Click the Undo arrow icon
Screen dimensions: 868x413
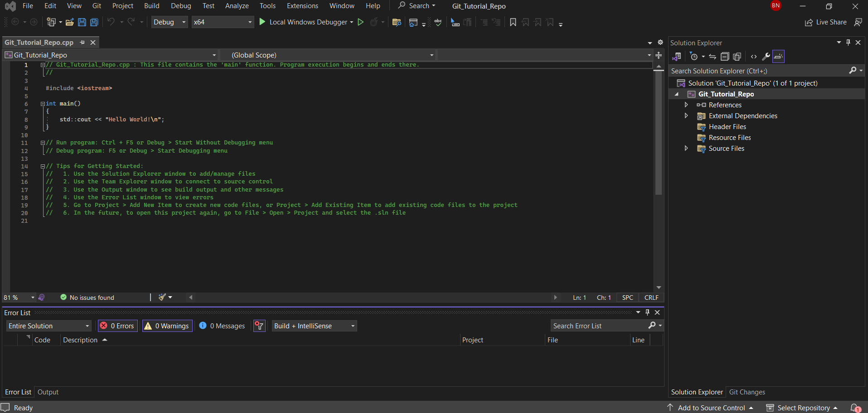pyautogui.click(x=111, y=22)
